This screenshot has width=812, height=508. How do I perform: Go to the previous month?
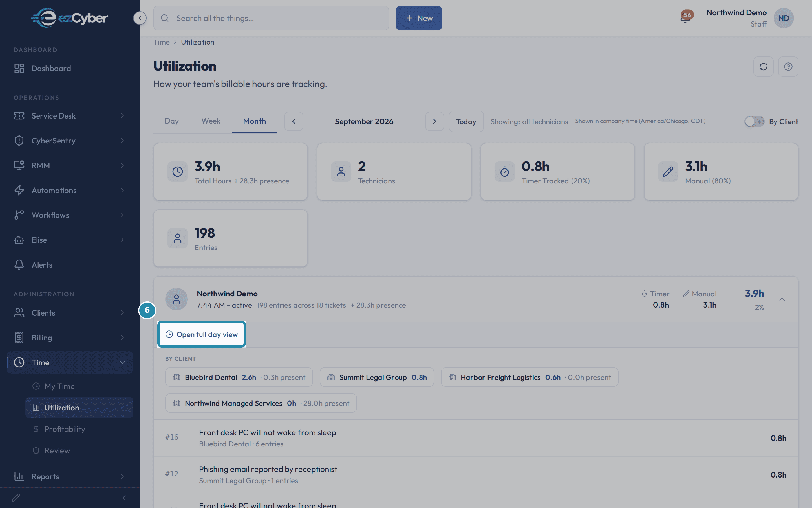(294, 121)
